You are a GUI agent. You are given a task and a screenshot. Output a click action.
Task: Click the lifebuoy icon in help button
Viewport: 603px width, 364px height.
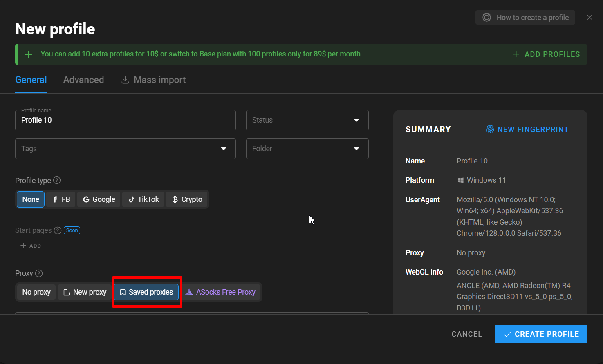[x=486, y=18]
